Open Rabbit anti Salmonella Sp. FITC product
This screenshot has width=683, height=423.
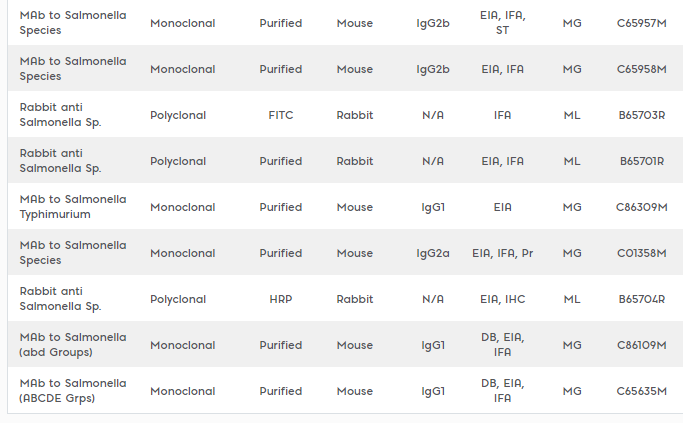coord(60,115)
